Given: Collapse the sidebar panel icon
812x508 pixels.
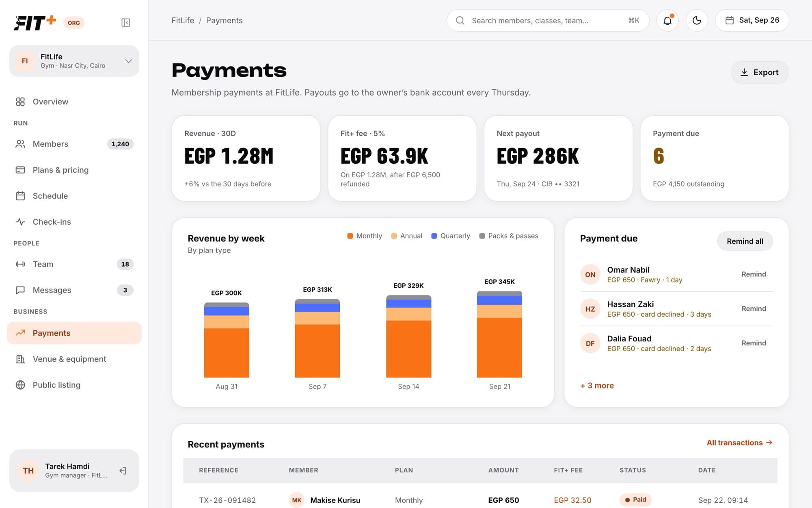Looking at the screenshot, I should (x=125, y=23).
